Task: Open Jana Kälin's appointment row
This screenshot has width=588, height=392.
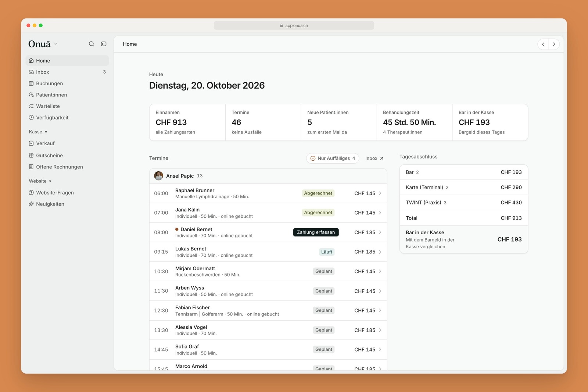Action: (268, 213)
